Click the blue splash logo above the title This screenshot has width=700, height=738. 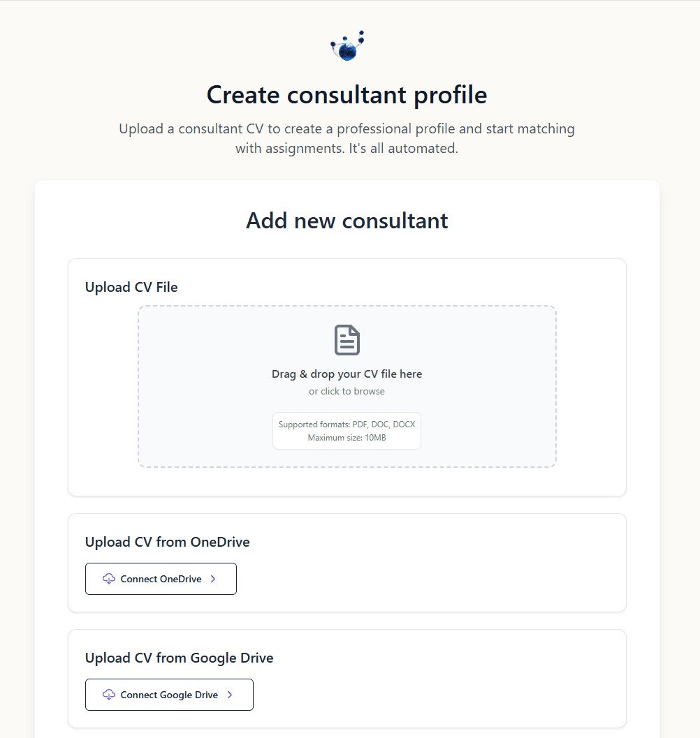coord(347,45)
